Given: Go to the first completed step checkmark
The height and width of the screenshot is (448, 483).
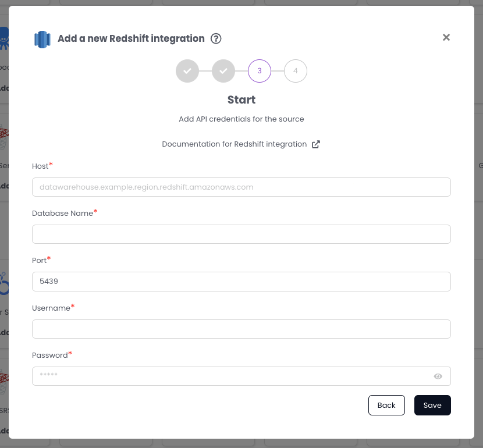Looking at the screenshot, I should tap(187, 71).
